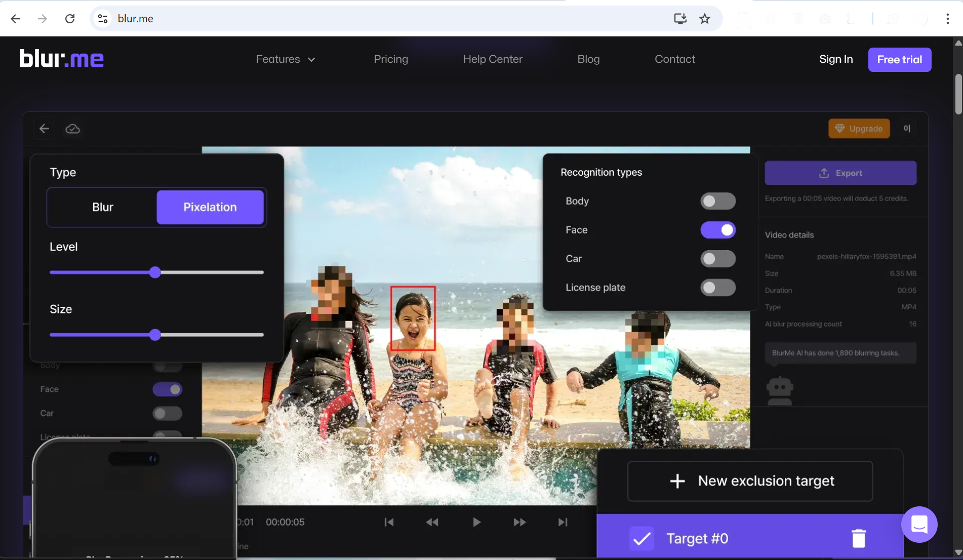Bookmark this page with the star icon
This screenshot has width=963, height=560.
704,19
